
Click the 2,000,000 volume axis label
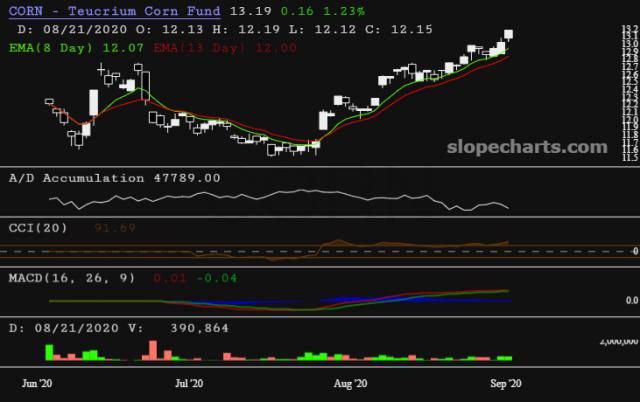pyautogui.click(x=619, y=341)
